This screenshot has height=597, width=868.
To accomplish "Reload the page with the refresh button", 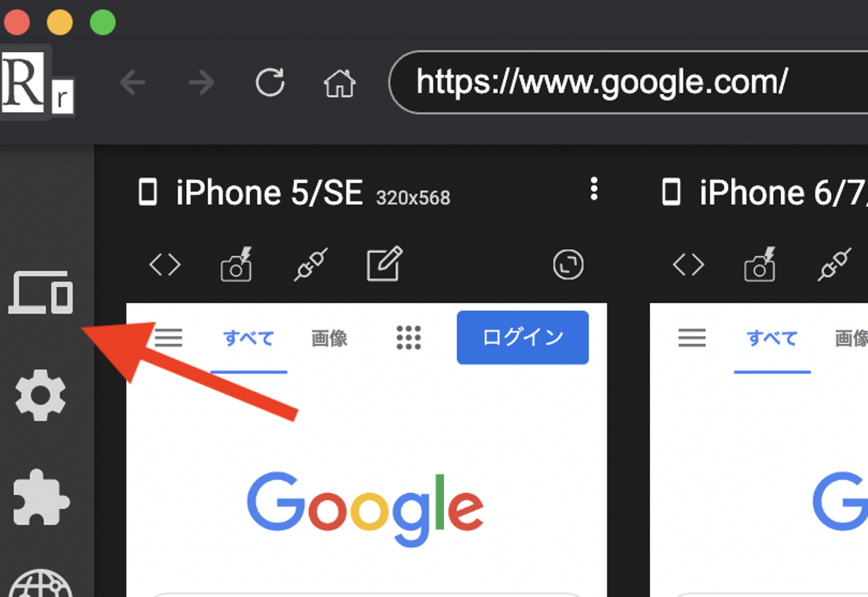I will coord(270,83).
